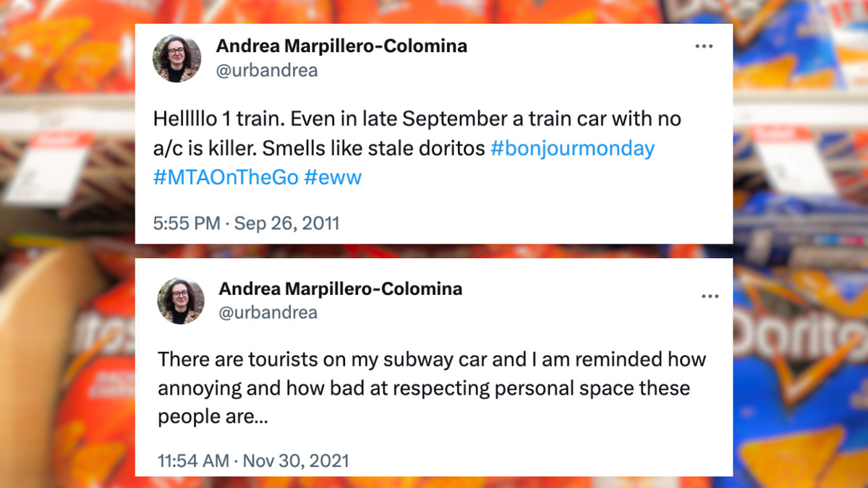Click the display name on the tourists tweet
Image resolution: width=868 pixels, height=488 pixels.
coord(341,289)
